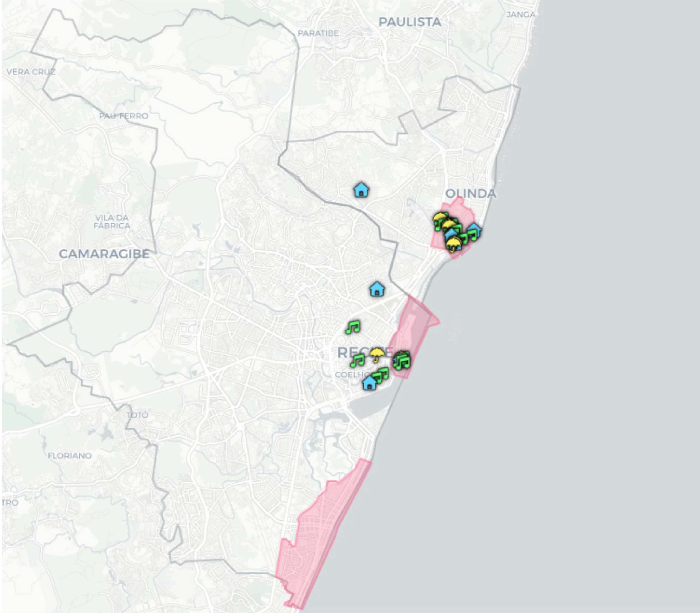Select the FLORIANO place label
The width and height of the screenshot is (700, 613).
(x=70, y=456)
